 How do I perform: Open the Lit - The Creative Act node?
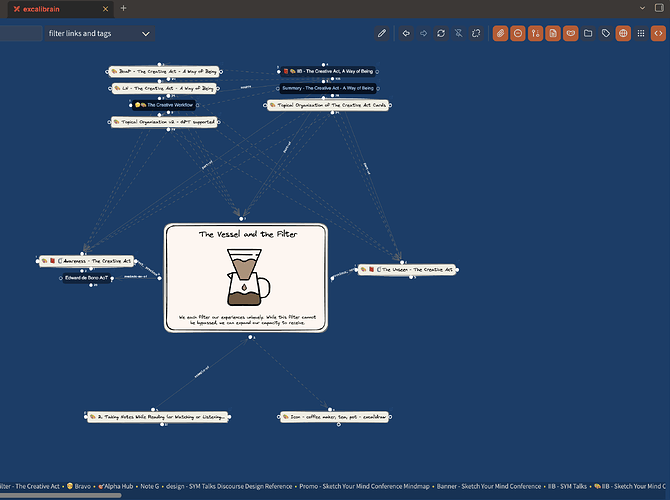(165, 88)
